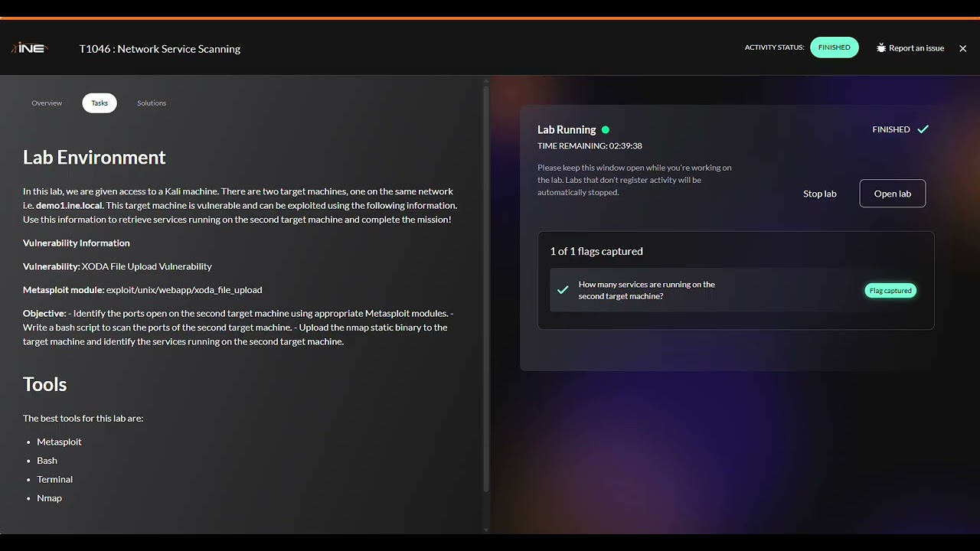Click the ACTIVITY STATUS label
The width and height of the screenshot is (980, 551).
(x=774, y=47)
